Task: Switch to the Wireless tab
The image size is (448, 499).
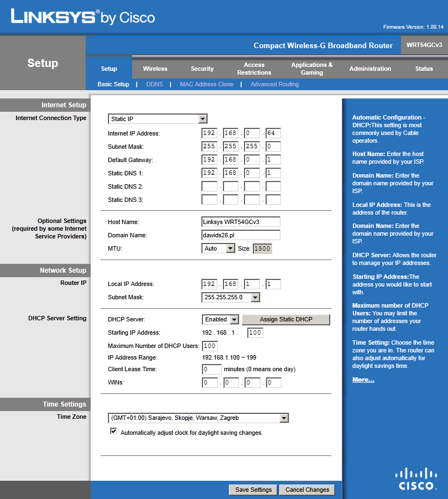Action: pyautogui.click(x=155, y=69)
